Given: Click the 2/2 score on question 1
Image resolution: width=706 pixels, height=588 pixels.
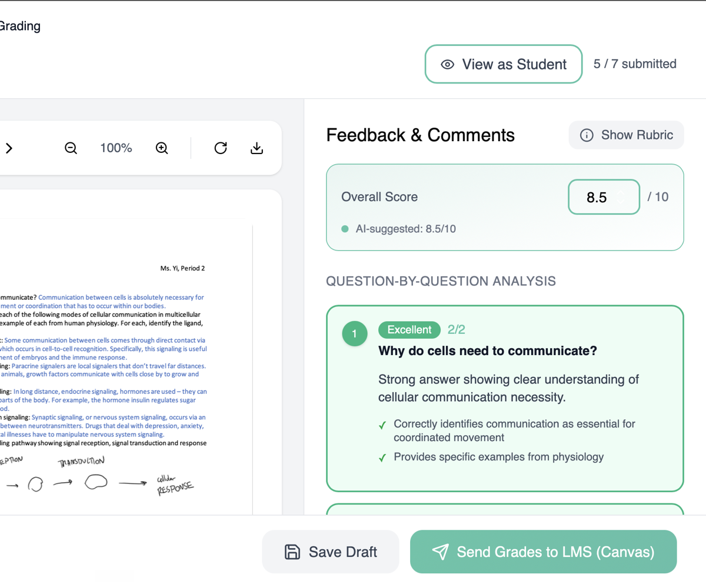Looking at the screenshot, I should coord(456,330).
